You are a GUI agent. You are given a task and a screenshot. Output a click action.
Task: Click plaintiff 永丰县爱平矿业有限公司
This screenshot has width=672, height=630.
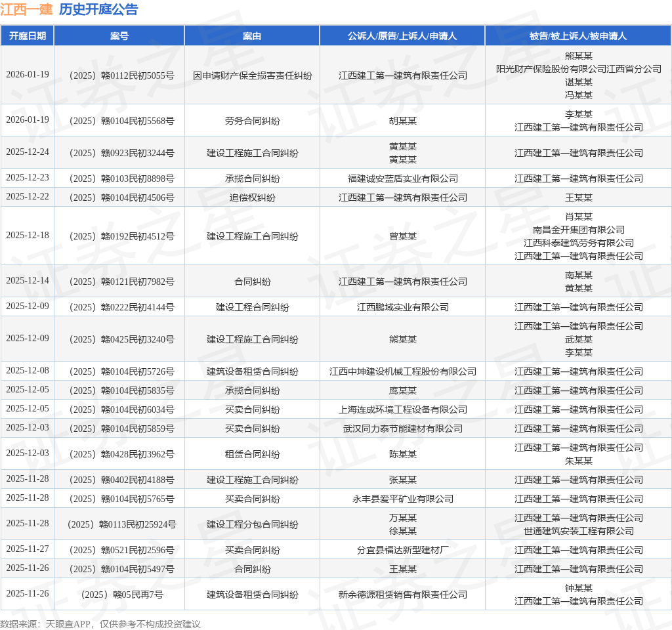click(x=403, y=499)
